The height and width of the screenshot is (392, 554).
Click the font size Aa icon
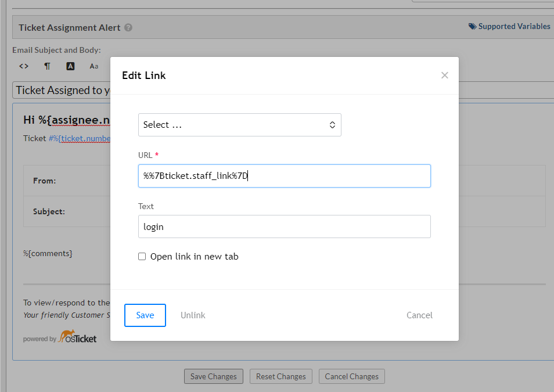tap(94, 66)
